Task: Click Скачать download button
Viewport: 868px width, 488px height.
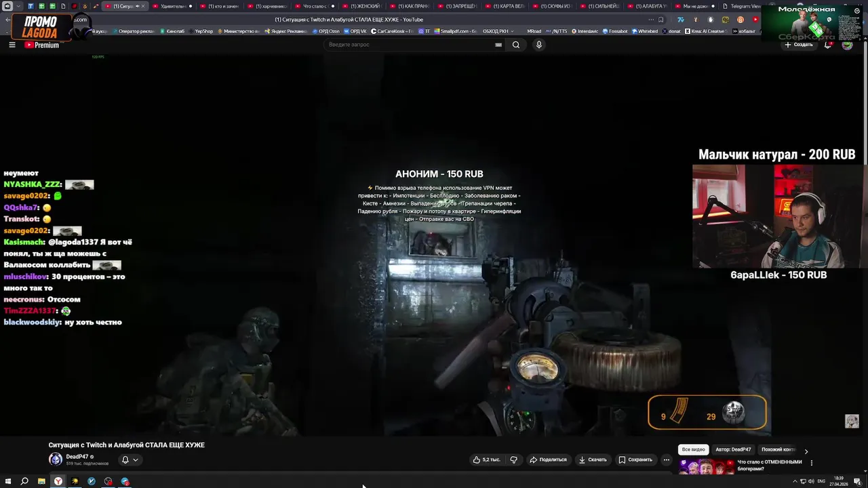Action: pyautogui.click(x=593, y=460)
